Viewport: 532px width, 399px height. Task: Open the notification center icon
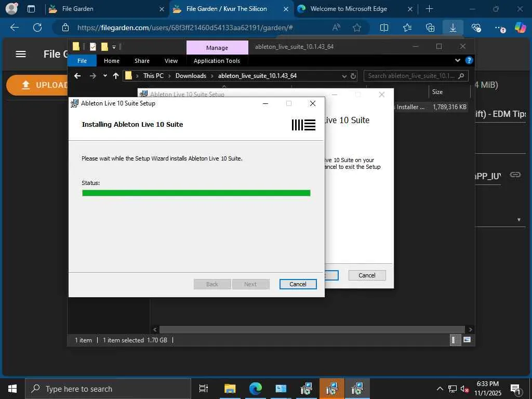(515, 390)
